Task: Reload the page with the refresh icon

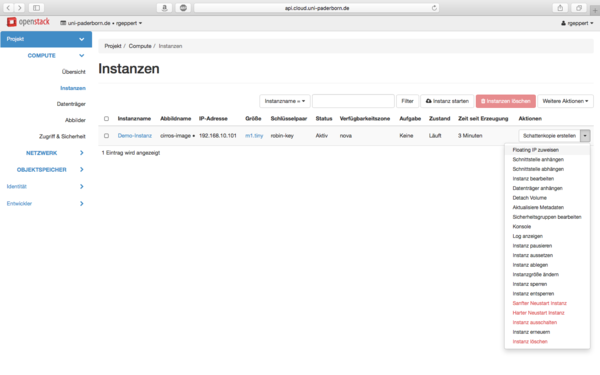Action: coord(434,8)
